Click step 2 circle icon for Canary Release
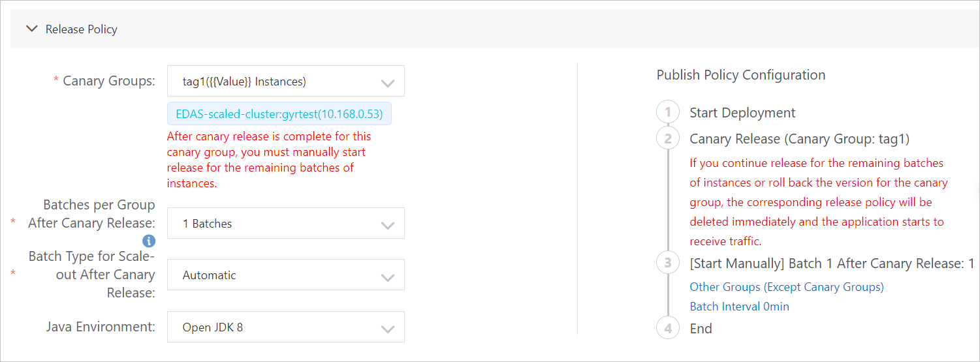 (x=667, y=139)
